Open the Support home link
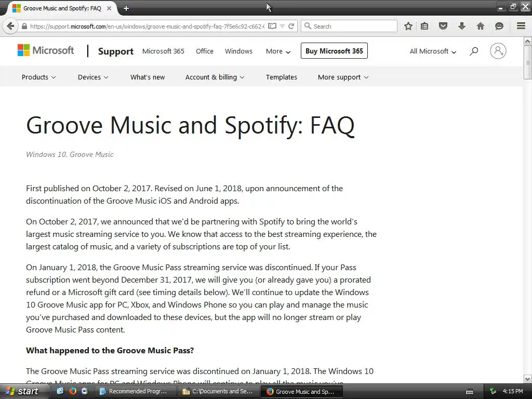 pyautogui.click(x=116, y=51)
